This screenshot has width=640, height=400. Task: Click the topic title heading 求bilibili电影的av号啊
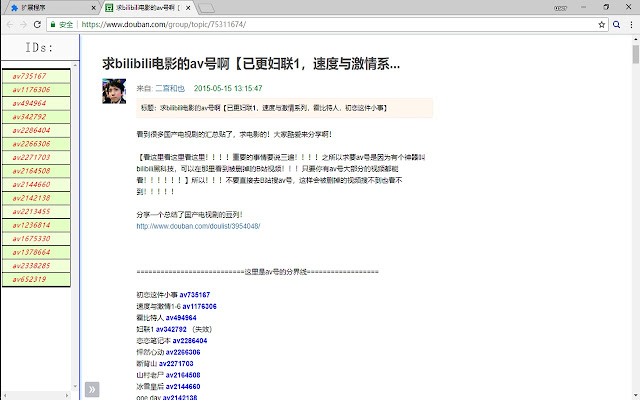251,64
